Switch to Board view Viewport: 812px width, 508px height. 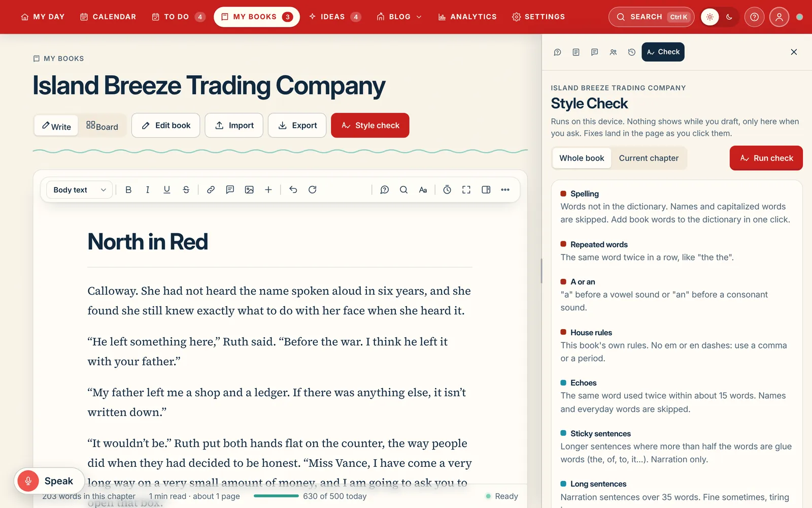102,125
